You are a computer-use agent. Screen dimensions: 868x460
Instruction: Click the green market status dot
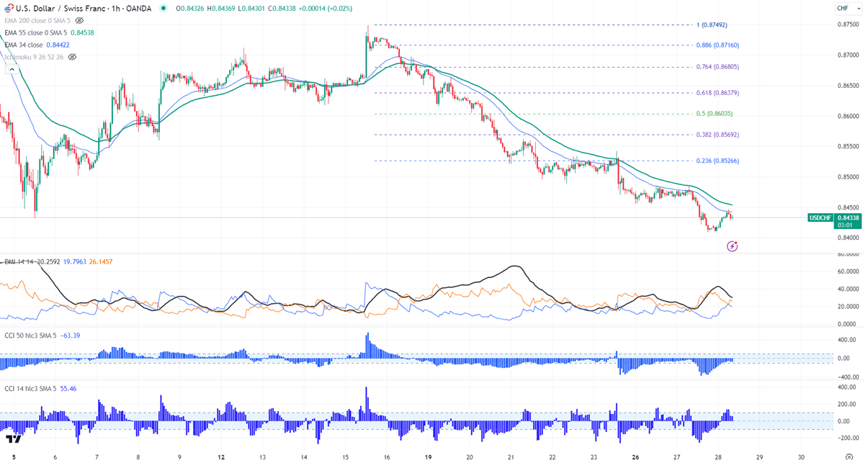[x=164, y=8]
